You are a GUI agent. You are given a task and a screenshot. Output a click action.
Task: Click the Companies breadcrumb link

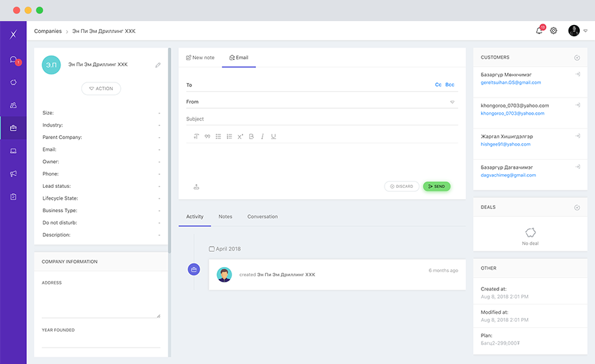[x=47, y=31]
